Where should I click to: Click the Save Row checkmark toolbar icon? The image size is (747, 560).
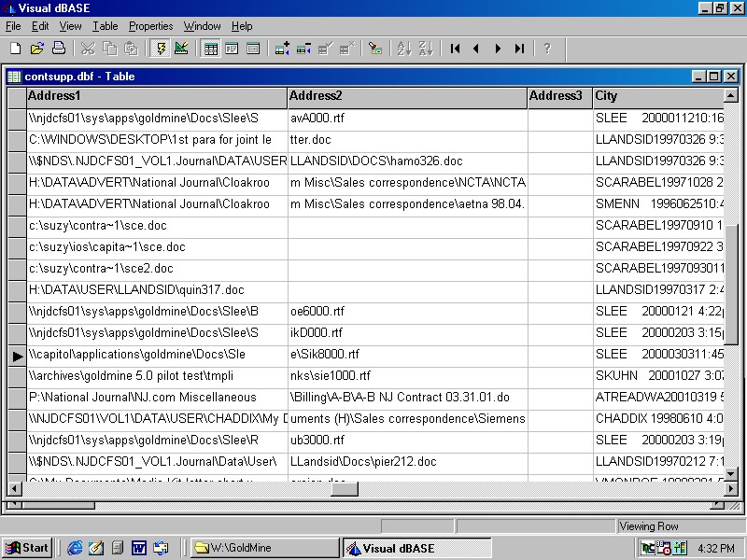325,49
